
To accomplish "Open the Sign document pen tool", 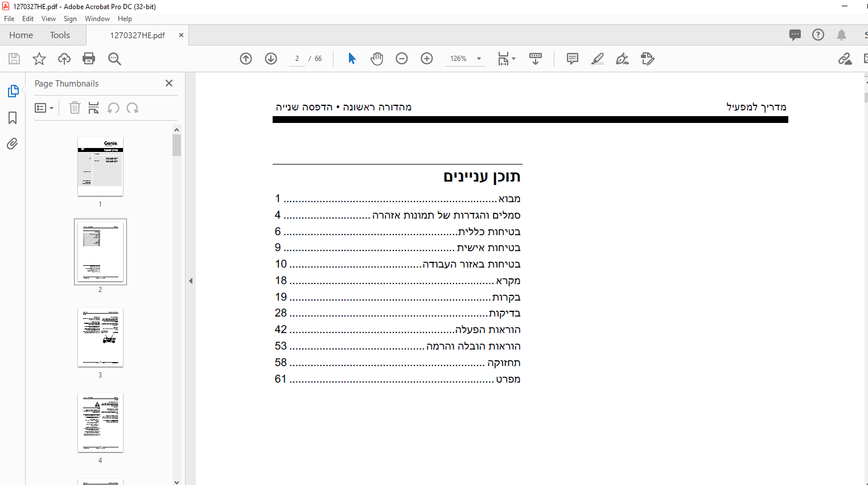I will pos(623,59).
